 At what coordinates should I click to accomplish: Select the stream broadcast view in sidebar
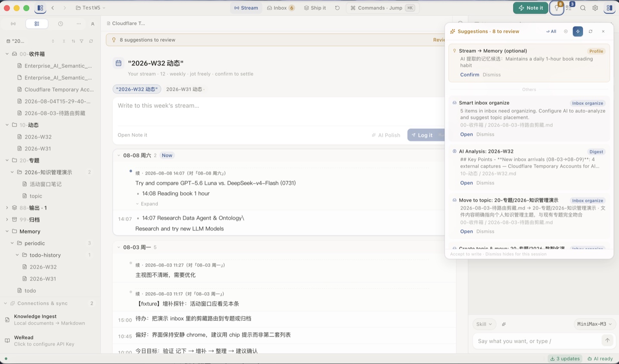pyautogui.click(x=13, y=24)
